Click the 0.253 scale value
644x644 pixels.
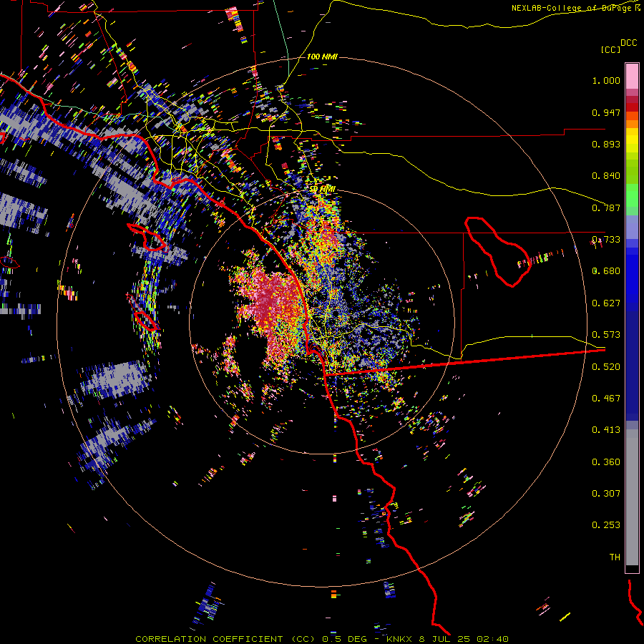(x=606, y=525)
